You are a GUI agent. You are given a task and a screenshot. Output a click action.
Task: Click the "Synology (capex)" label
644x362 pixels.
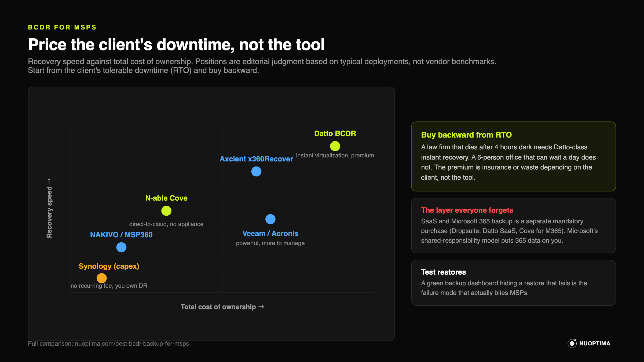coord(109,266)
